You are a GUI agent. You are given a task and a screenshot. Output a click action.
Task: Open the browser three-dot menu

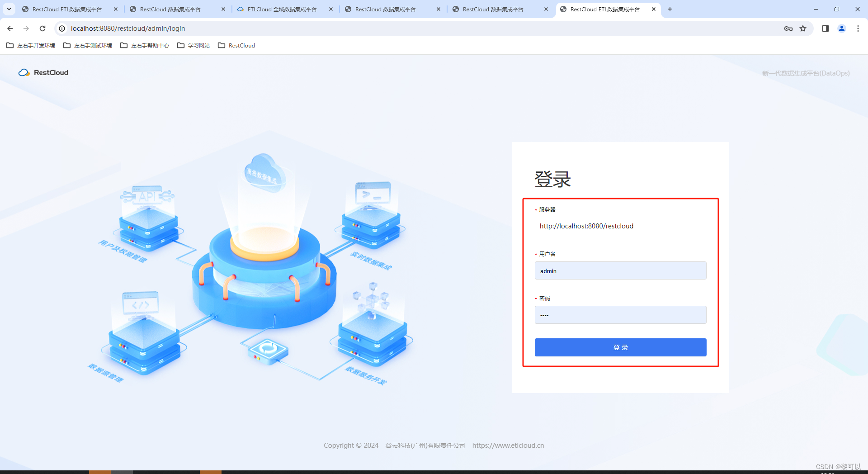(x=858, y=28)
